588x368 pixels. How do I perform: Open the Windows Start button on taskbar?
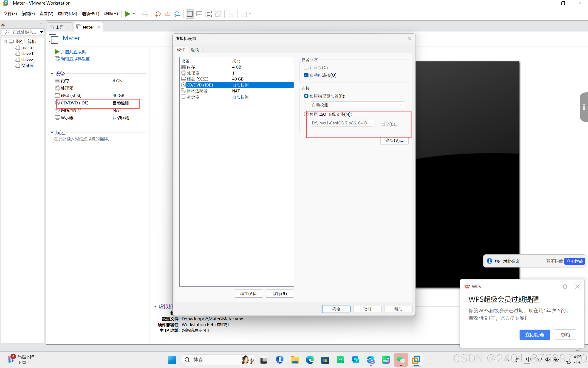(172, 360)
